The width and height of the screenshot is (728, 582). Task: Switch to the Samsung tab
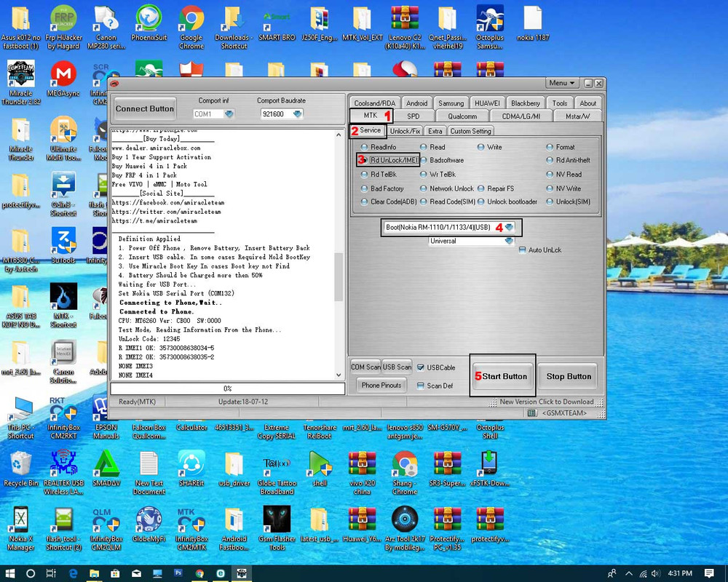[x=451, y=103]
